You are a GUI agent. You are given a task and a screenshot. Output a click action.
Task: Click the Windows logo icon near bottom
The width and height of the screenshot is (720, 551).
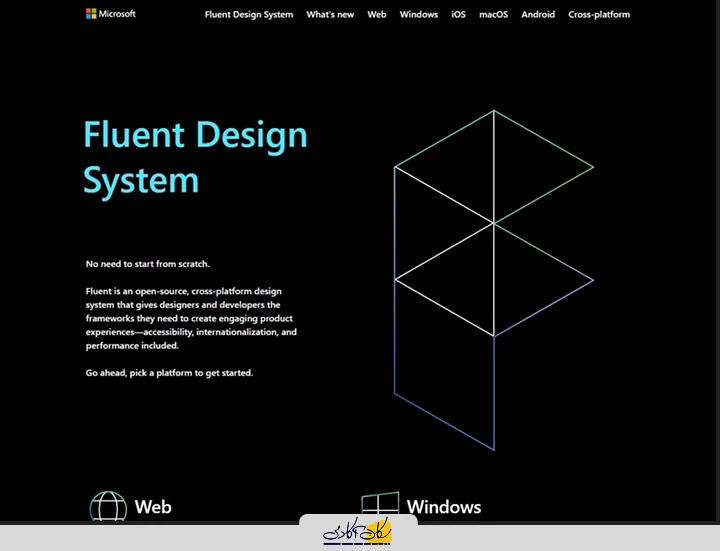click(x=380, y=506)
